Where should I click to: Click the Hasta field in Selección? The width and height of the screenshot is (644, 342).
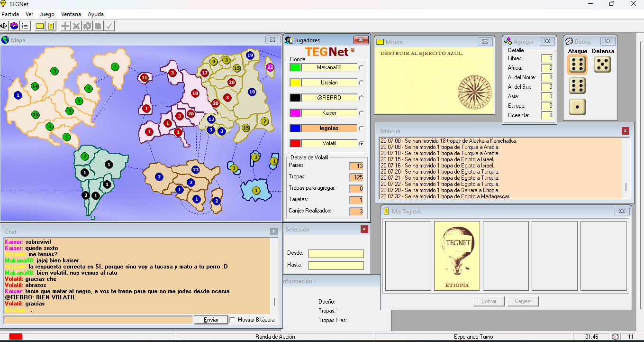point(336,266)
